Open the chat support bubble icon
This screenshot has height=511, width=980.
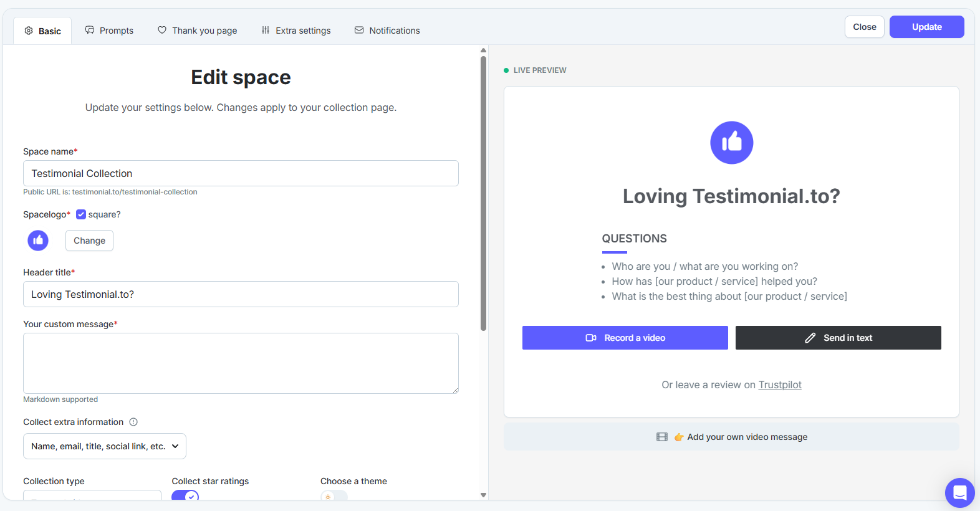[960, 493]
